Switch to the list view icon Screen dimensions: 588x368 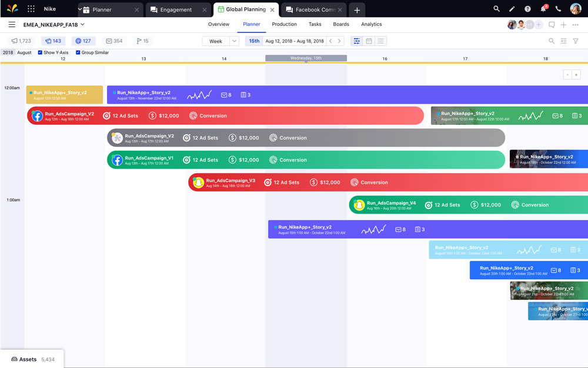380,41
